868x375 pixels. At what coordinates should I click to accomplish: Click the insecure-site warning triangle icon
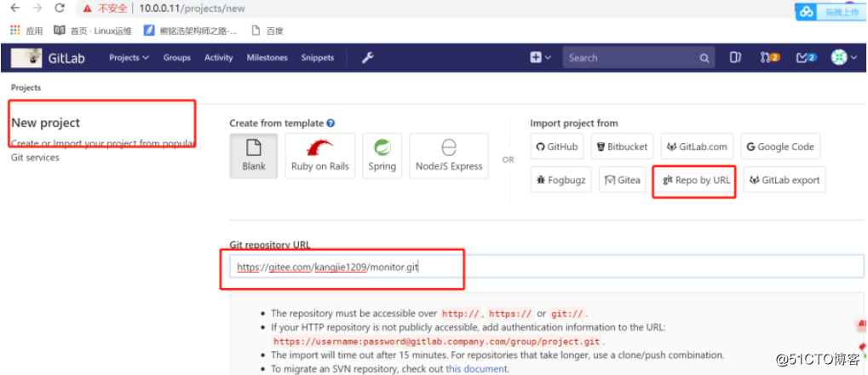[x=88, y=9]
